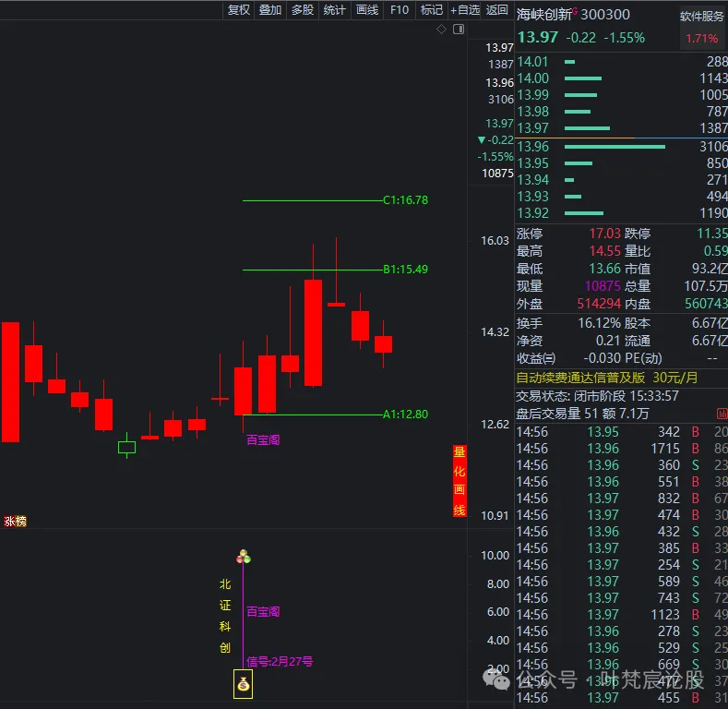
Task: Click the green hollow candlestick at the low
Action: 126,447
